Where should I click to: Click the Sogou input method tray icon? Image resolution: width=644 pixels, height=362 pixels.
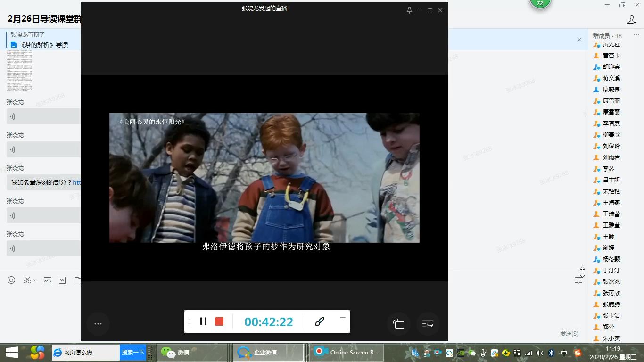pyautogui.click(x=578, y=353)
